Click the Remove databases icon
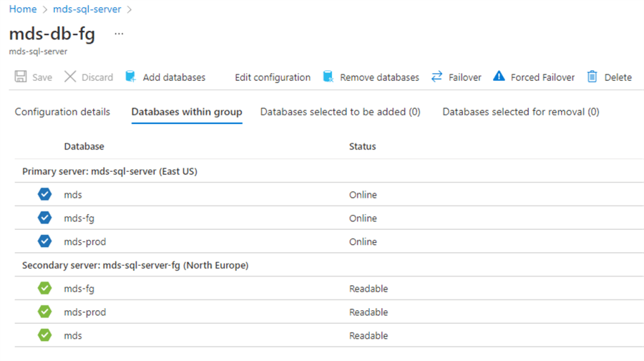This screenshot has height=361, width=644. pyautogui.click(x=328, y=77)
